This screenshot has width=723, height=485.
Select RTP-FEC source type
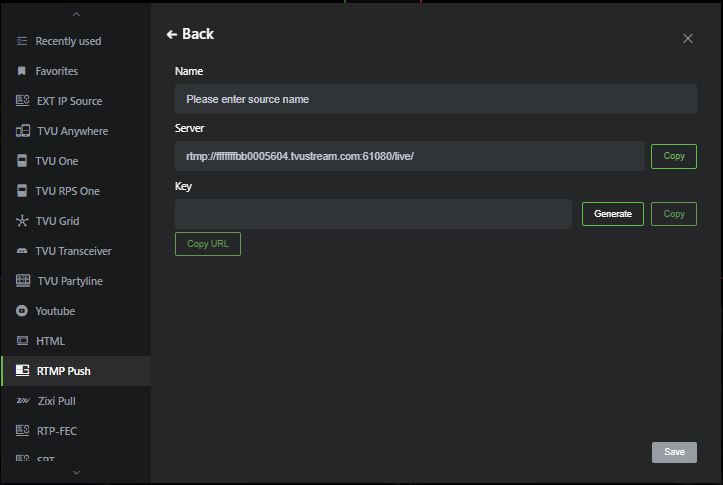click(x=76, y=431)
